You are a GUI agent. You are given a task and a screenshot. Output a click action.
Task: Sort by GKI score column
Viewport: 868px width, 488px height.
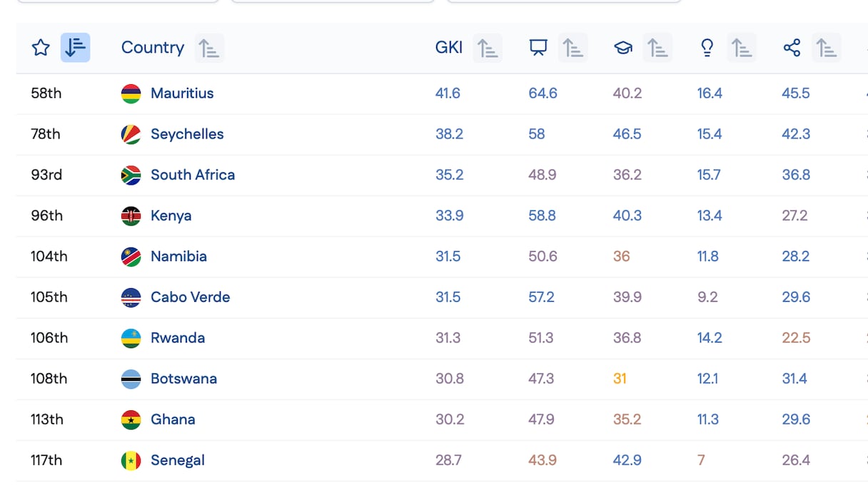pyautogui.click(x=488, y=48)
